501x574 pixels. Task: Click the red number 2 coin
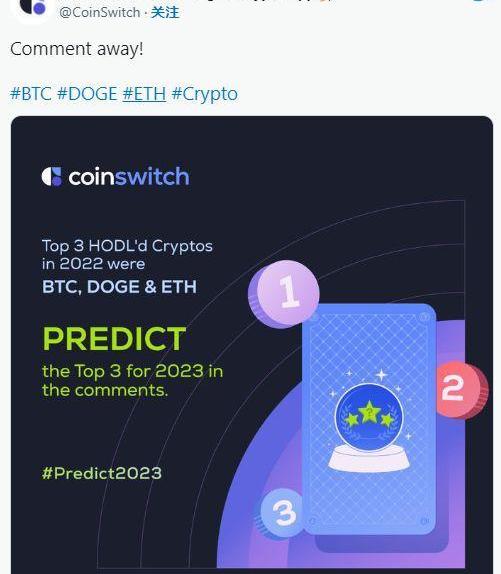click(x=462, y=390)
